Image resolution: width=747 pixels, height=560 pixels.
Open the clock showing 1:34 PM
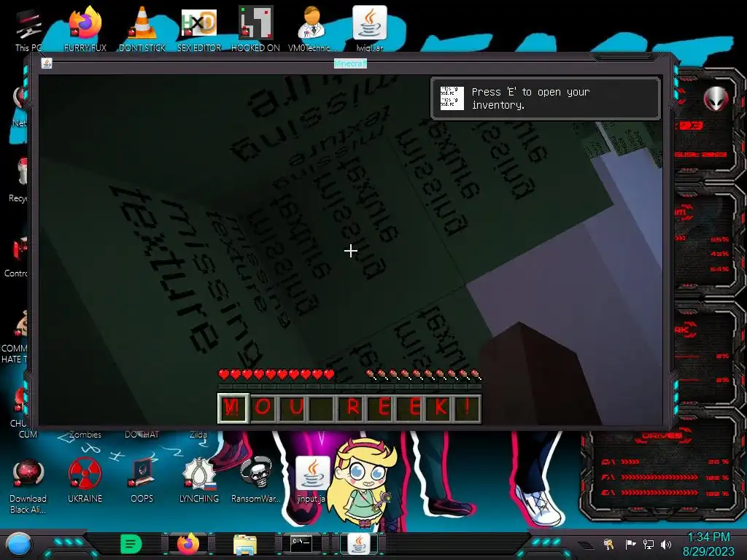click(x=708, y=544)
